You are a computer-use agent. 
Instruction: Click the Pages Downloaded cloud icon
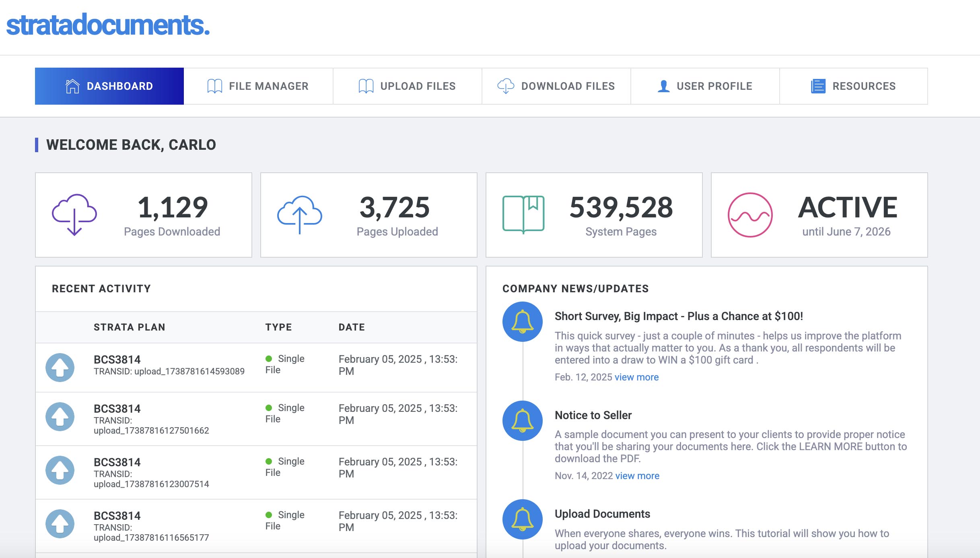[x=74, y=215]
